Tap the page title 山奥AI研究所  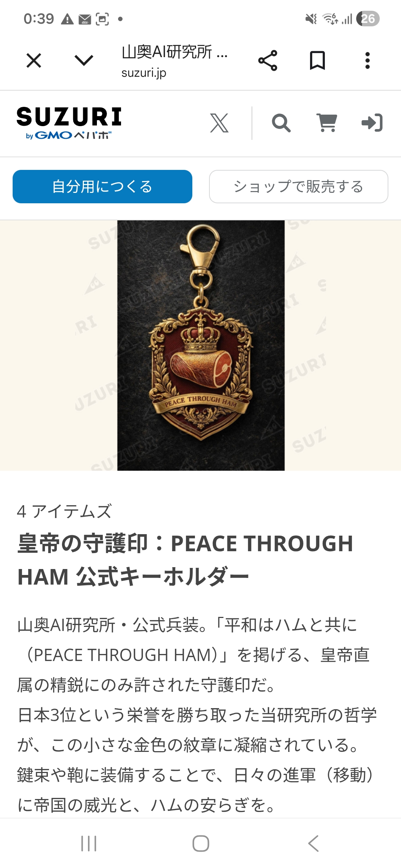point(175,52)
